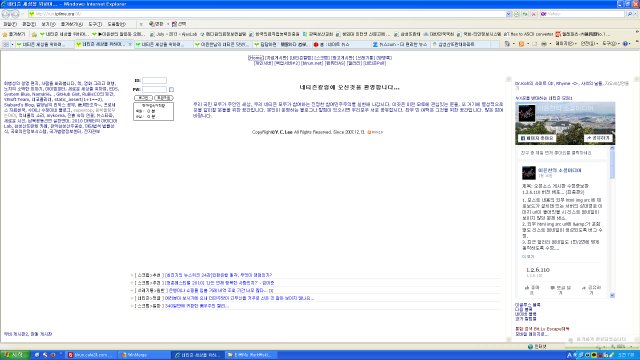Click the blue Help icon
This screenshot has width=640, height=360.
625,44
